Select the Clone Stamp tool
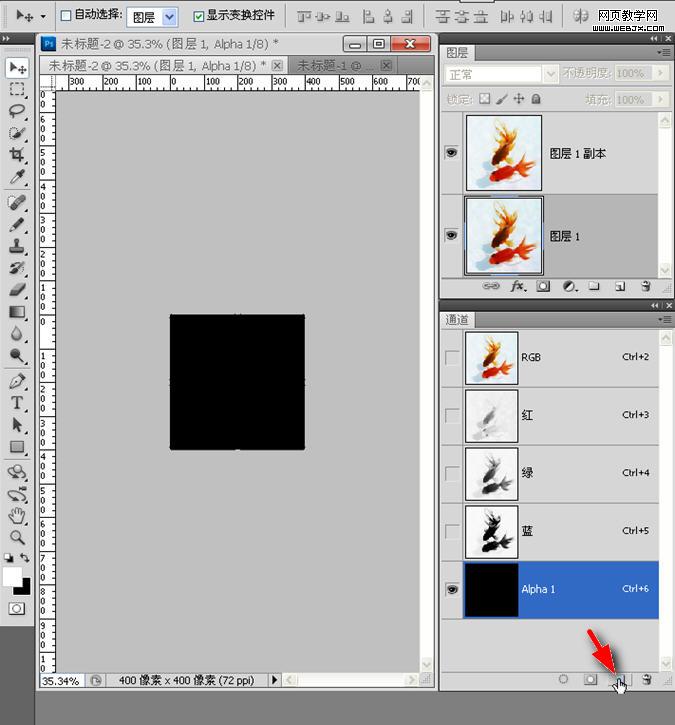 [18, 246]
